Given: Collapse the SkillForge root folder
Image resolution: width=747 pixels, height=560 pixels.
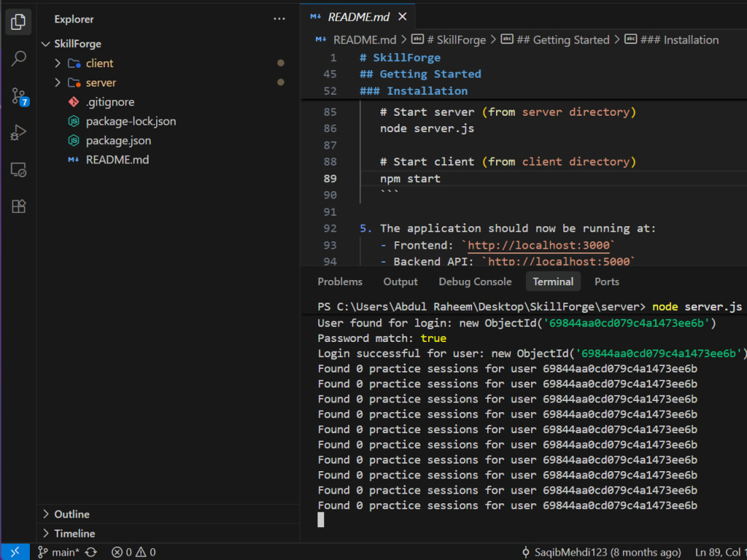Looking at the screenshot, I should (46, 44).
